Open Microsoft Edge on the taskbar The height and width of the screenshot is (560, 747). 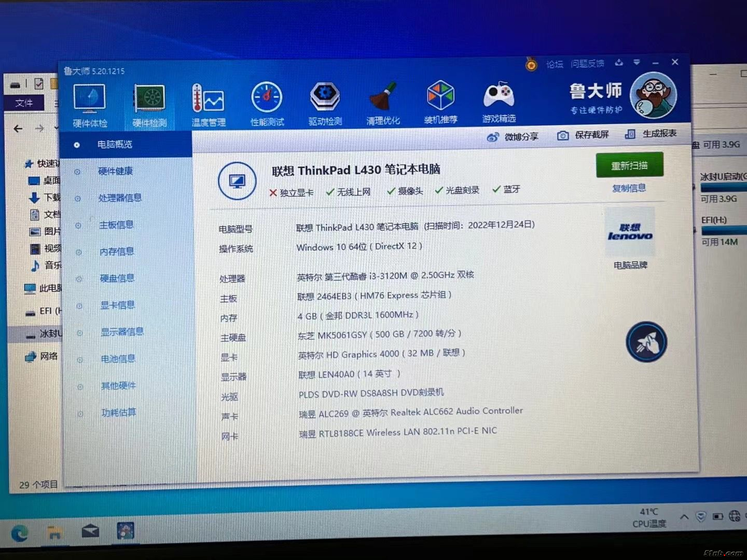point(20,533)
